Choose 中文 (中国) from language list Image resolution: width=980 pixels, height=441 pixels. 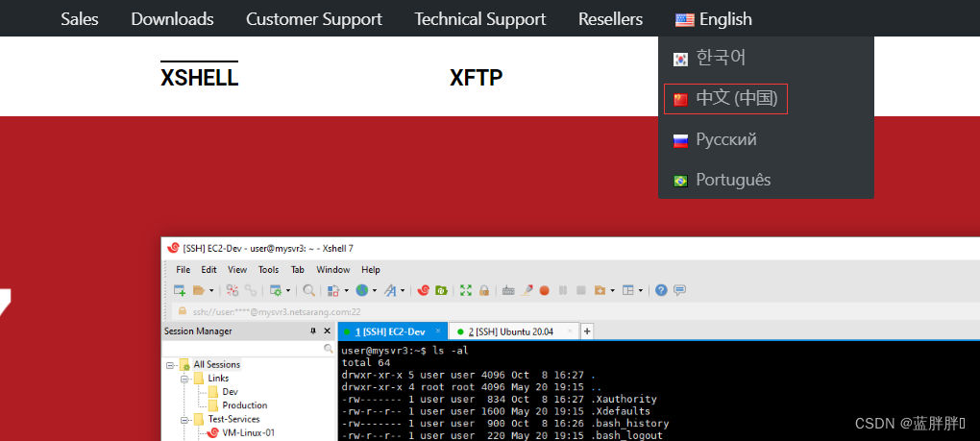point(725,99)
